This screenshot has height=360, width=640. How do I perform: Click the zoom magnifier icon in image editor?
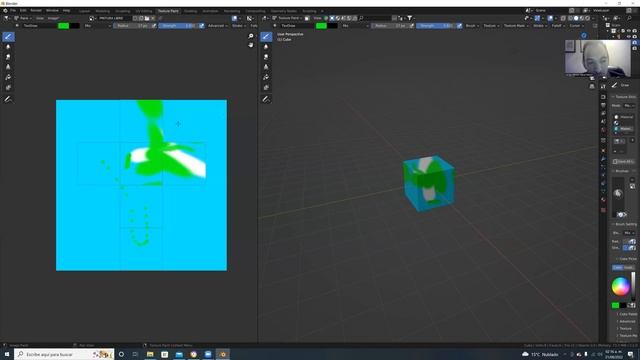251,36
